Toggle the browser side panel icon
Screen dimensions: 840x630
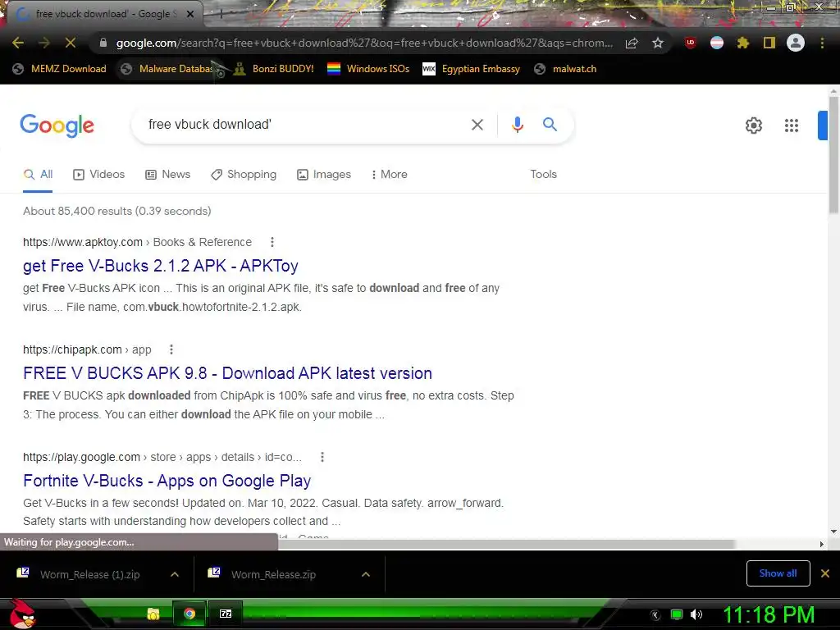click(769, 43)
